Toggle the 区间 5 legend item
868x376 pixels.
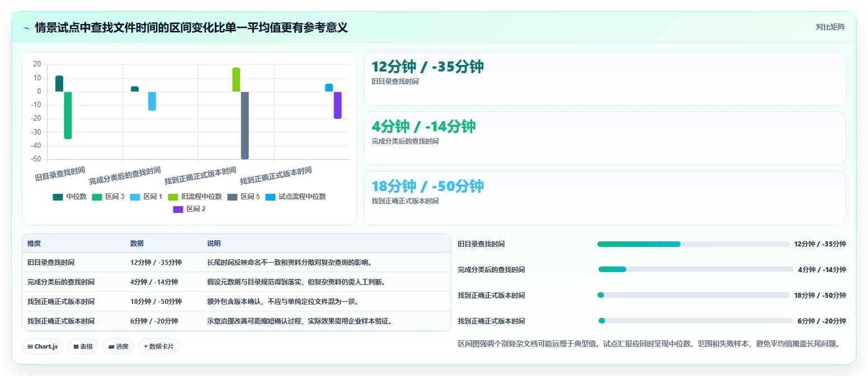pyautogui.click(x=243, y=197)
